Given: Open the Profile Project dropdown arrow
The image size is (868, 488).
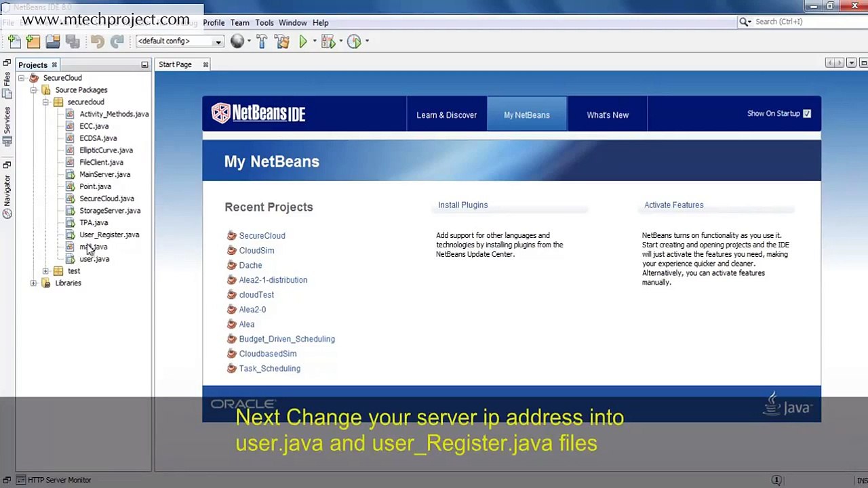Looking at the screenshot, I should click(x=367, y=41).
